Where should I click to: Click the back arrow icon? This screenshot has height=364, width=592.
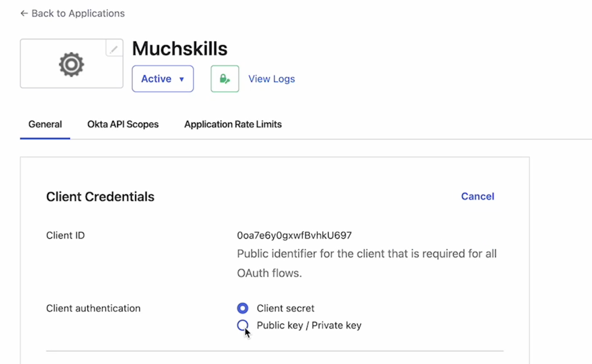pos(24,13)
